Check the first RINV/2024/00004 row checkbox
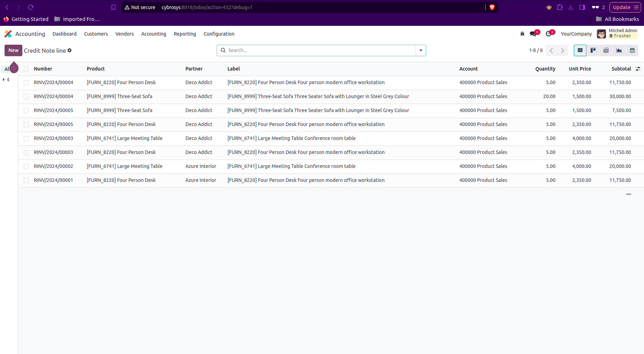Viewport: 644px width, 354px height. coord(26,83)
